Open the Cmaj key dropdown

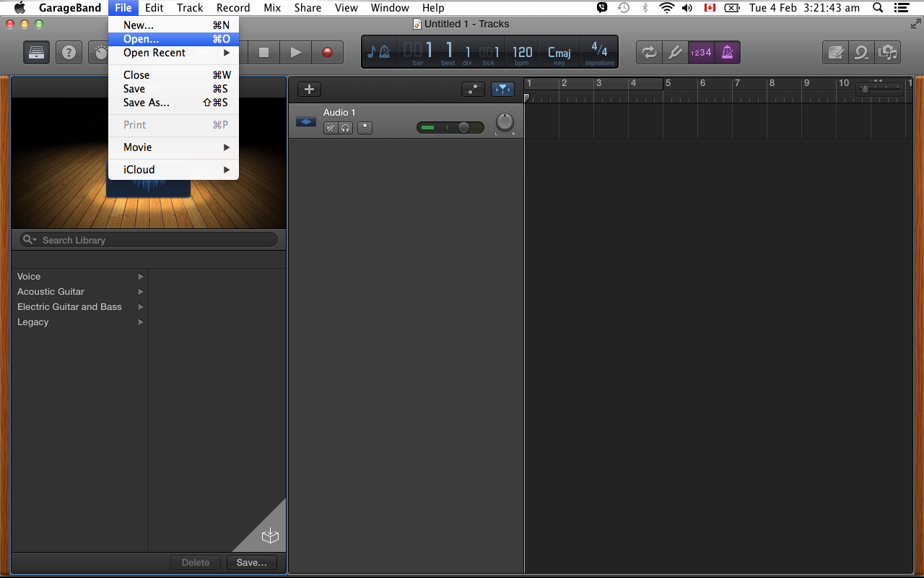point(559,53)
